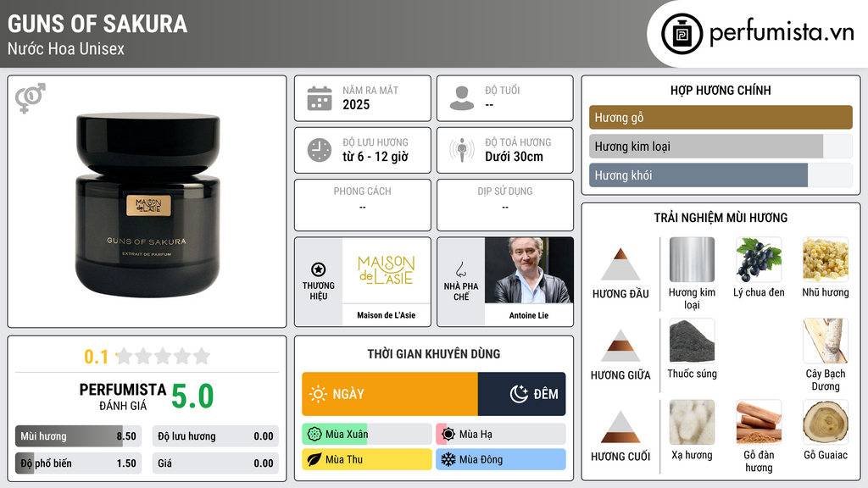Click the từ 6 - 12 giờ value
The height and width of the screenshot is (488, 868).
pyautogui.click(x=376, y=157)
